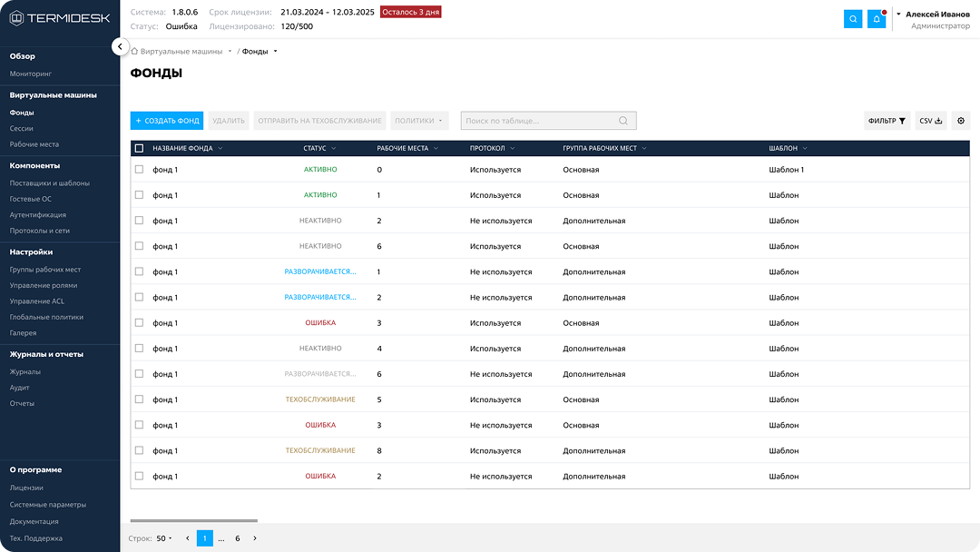The image size is (980, 552).
Task: Go to next page arrow in pagination
Action: click(x=255, y=538)
